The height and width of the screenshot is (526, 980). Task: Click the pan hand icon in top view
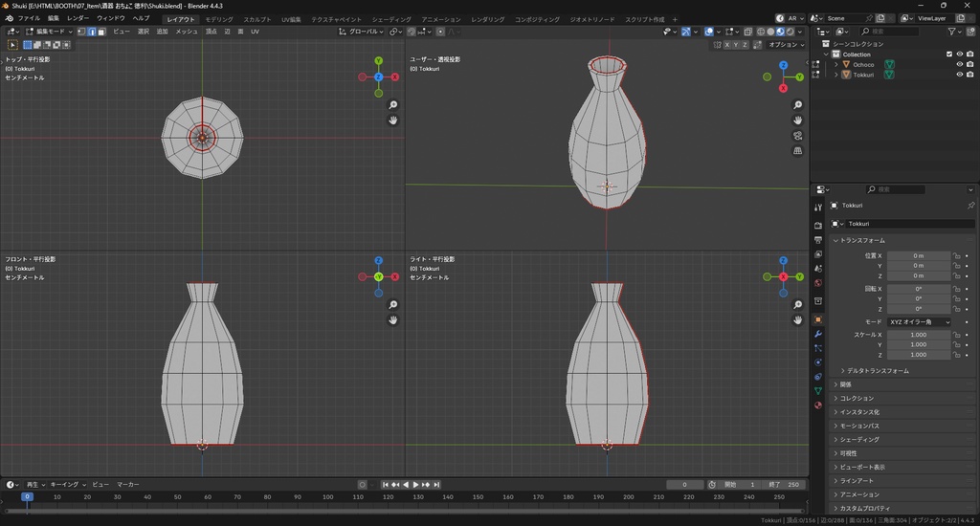(x=393, y=121)
